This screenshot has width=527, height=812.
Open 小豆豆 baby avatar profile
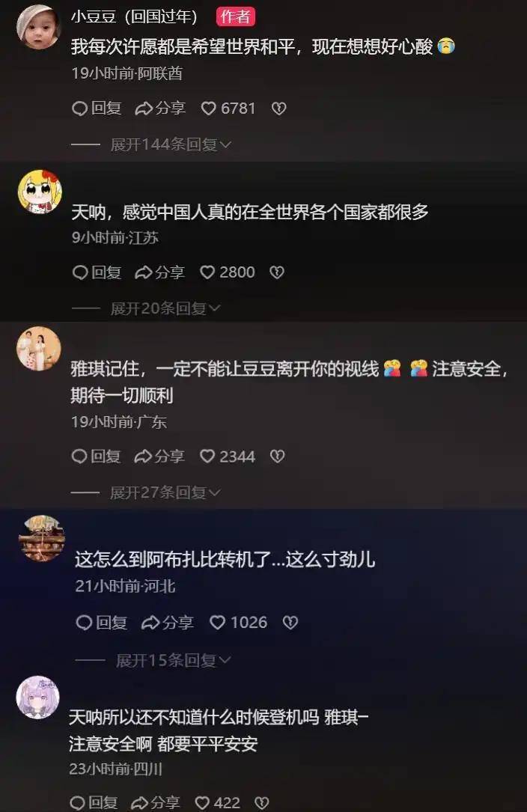pyautogui.click(x=39, y=27)
